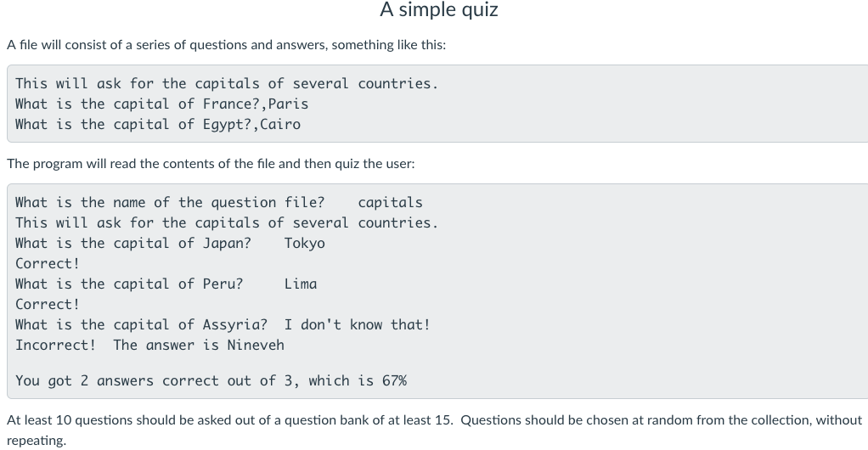Click the score line 'You got 2 answers correct'
868x450 pixels.
pos(211,381)
